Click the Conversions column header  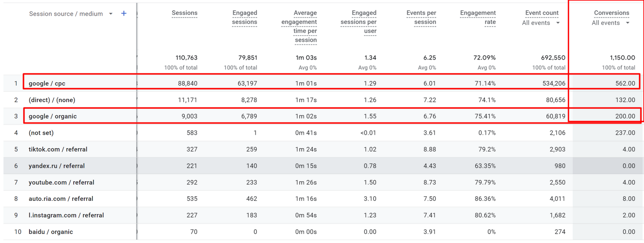click(x=611, y=13)
